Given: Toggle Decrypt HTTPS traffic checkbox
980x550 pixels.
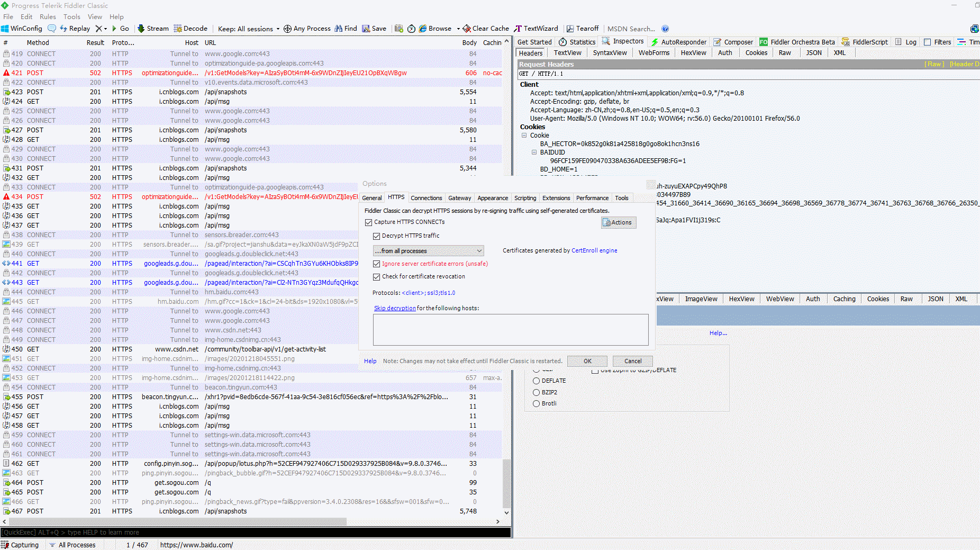Looking at the screenshot, I should coord(376,236).
